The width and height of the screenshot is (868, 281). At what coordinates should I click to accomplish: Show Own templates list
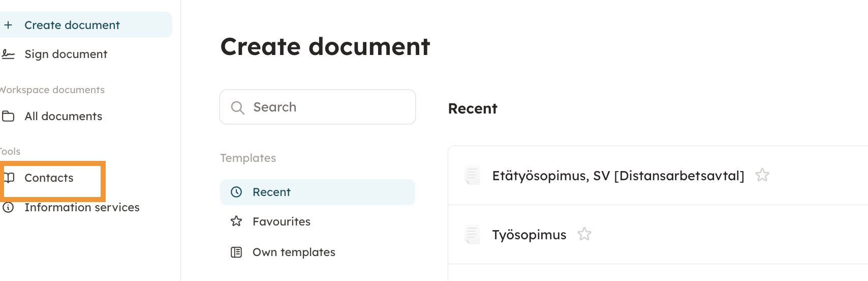coord(294,252)
